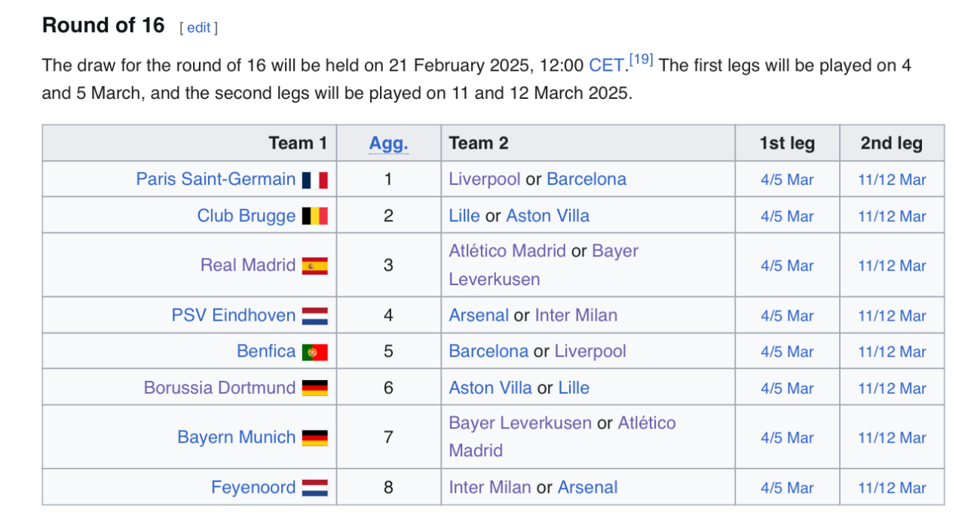Click the Netherlands flag beside PSV Eindhoven
The height and width of the screenshot is (519, 980).
314,316
